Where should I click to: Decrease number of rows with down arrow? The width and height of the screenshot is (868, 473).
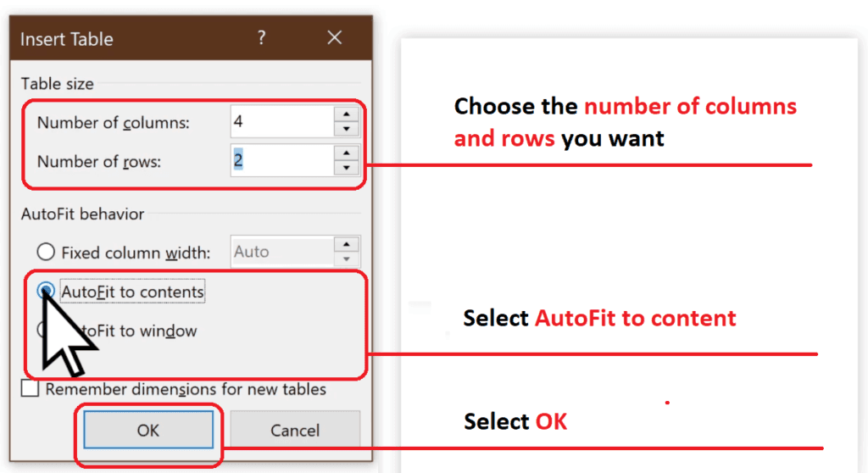347,168
